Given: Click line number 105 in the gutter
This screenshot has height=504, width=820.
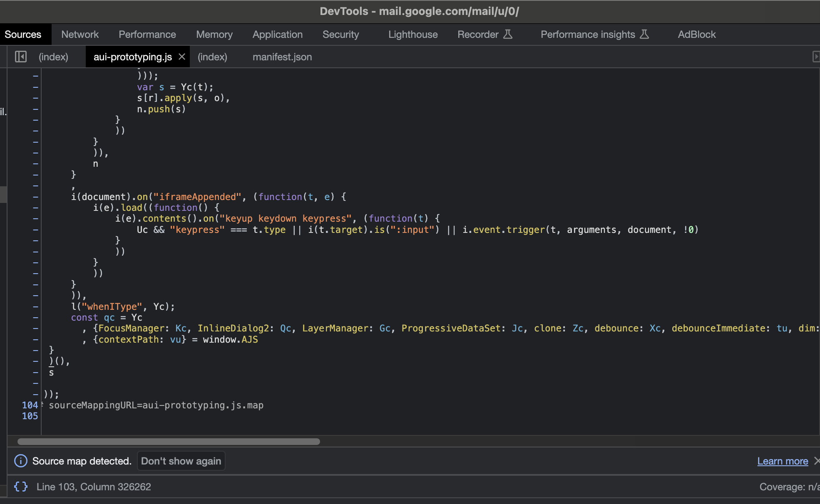Looking at the screenshot, I should (x=30, y=416).
